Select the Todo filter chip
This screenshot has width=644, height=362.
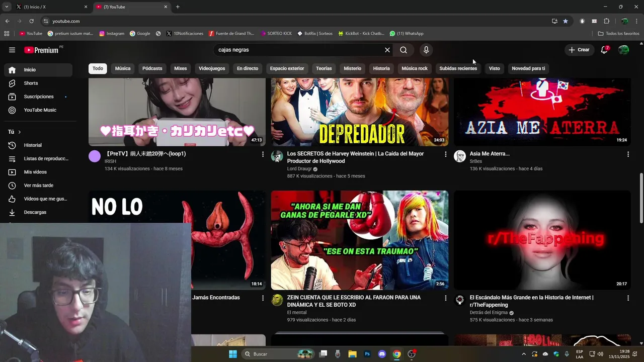(x=98, y=68)
